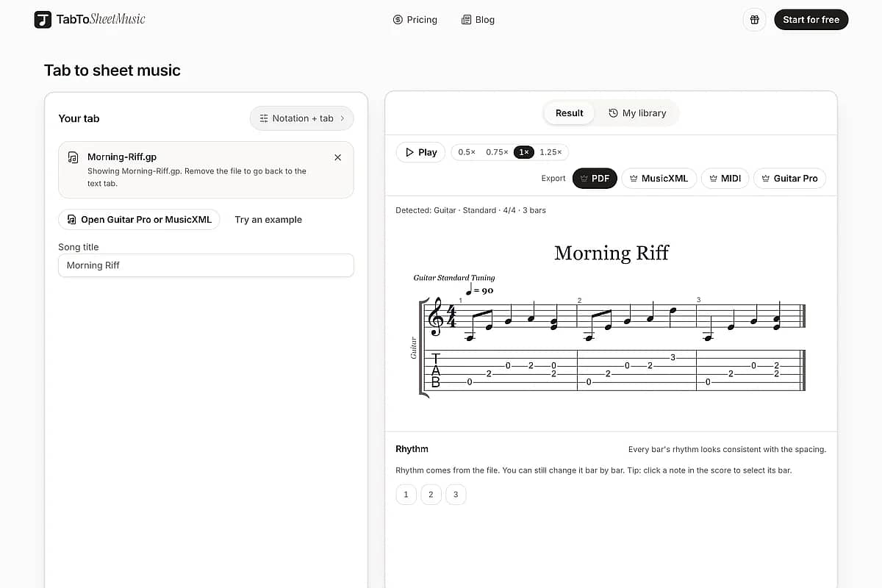
Task: Click Try an example link
Action: [x=268, y=220]
